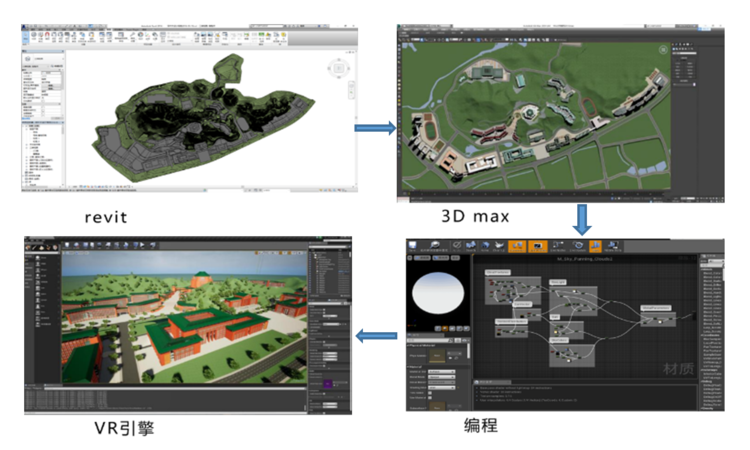750x450 pixels.
Task: Click the Launch icon in VR engine toolbar
Action: coord(153,245)
